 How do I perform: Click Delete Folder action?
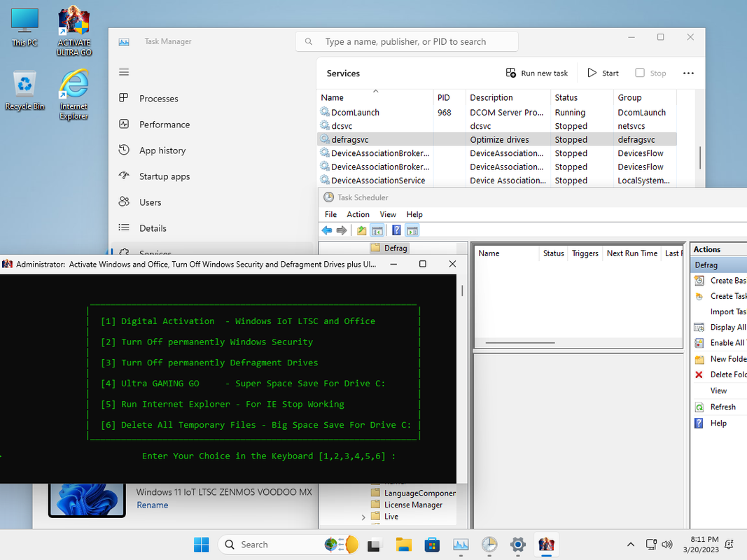tap(720, 374)
